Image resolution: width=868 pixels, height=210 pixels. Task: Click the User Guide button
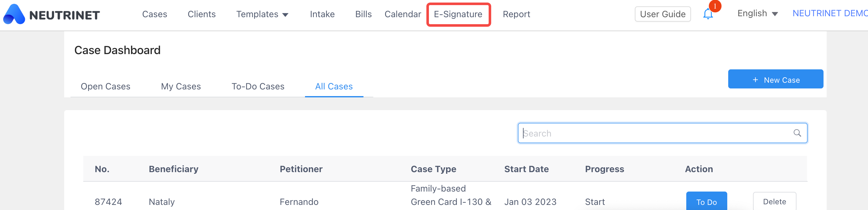(662, 14)
